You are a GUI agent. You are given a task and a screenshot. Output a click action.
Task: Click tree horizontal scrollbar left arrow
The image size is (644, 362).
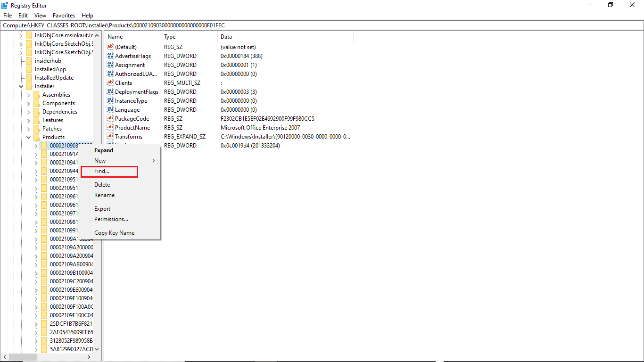(4, 357)
